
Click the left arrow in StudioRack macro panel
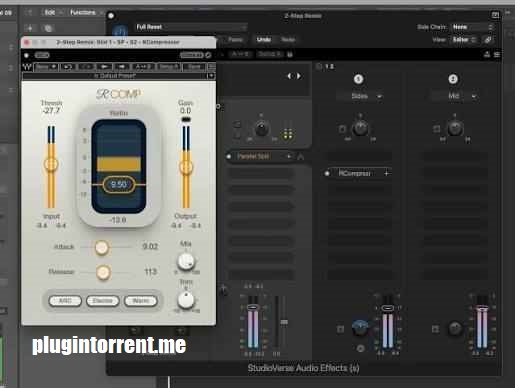pyautogui.click(x=289, y=76)
